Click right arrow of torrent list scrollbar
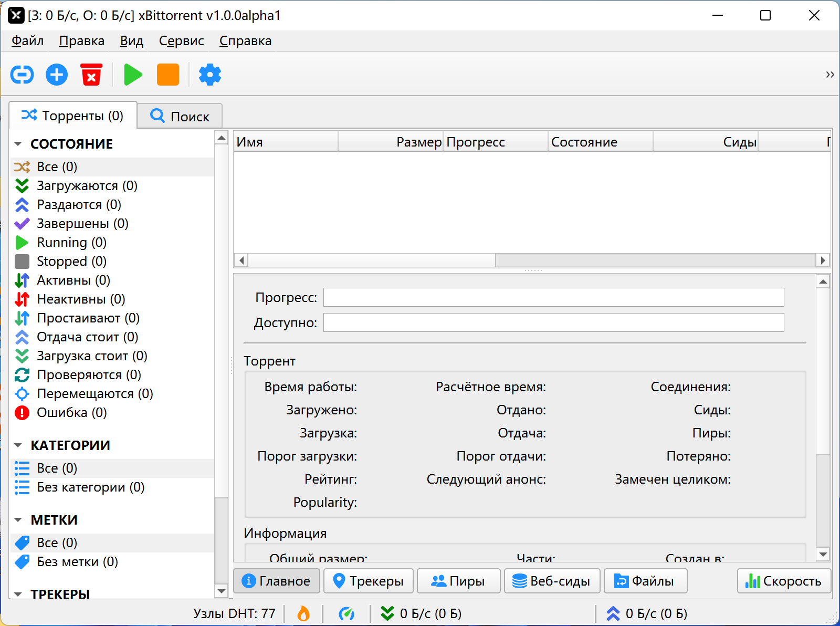The height and width of the screenshot is (626, 840). 823,260
